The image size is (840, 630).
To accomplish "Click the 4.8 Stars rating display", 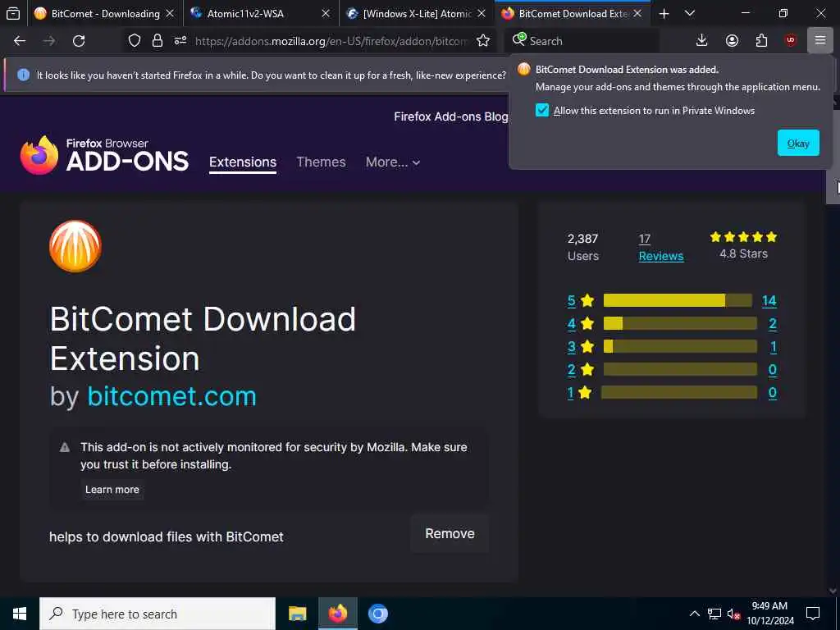I will point(743,245).
